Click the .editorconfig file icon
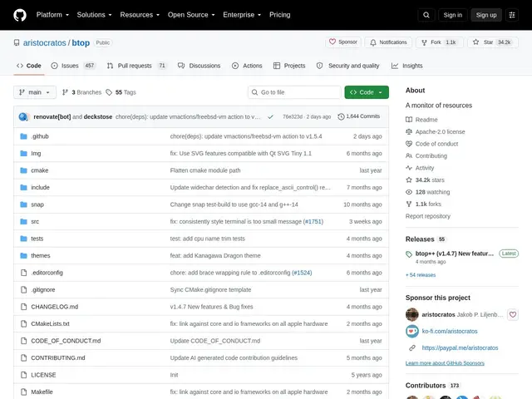Screen dimensions: 532x399 23,273
